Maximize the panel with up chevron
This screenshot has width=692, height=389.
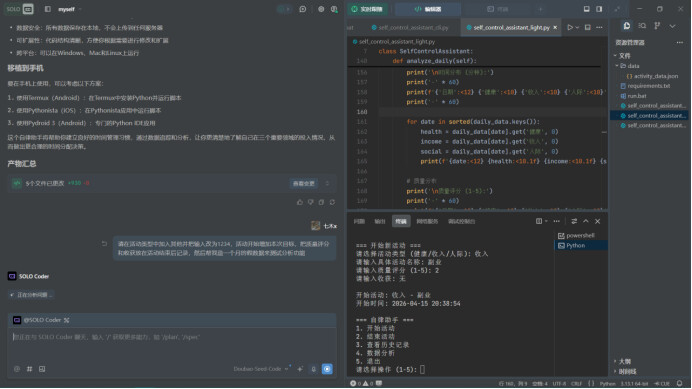click(586, 221)
